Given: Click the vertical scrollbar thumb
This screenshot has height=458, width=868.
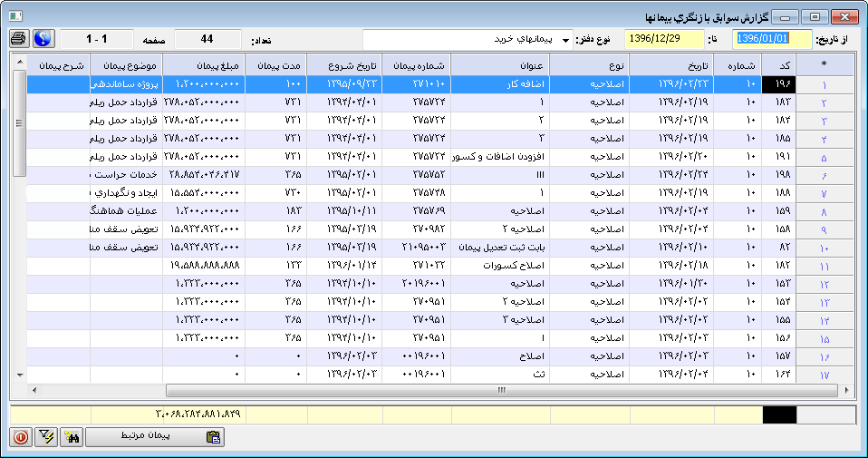Looking at the screenshot, I should (x=19, y=123).
